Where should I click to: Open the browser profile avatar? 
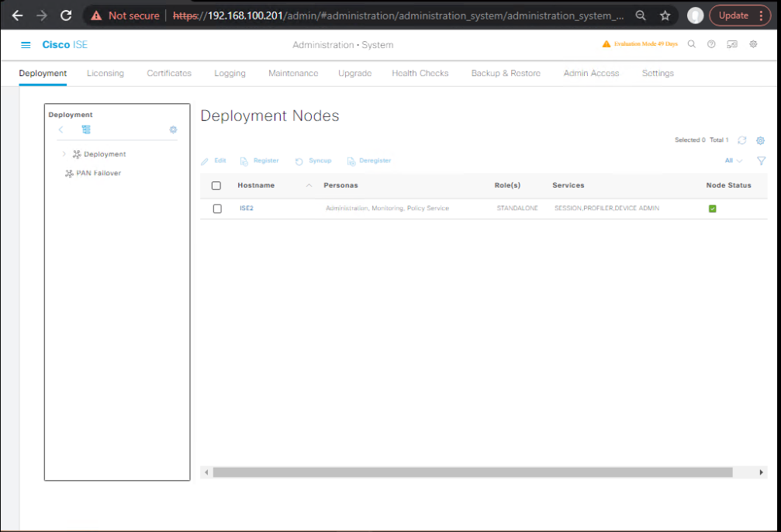[x=696, y=16]
